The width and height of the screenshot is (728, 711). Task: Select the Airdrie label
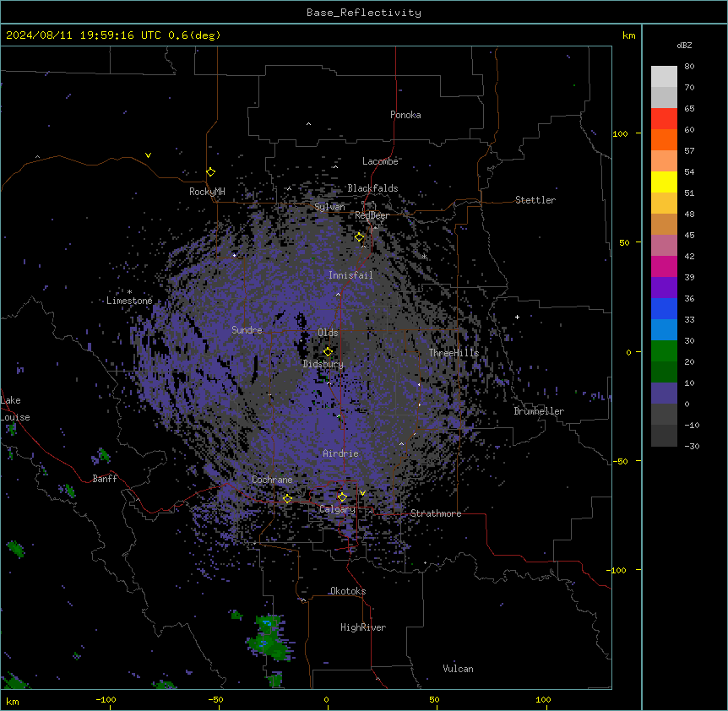click(x=341, y=453)
